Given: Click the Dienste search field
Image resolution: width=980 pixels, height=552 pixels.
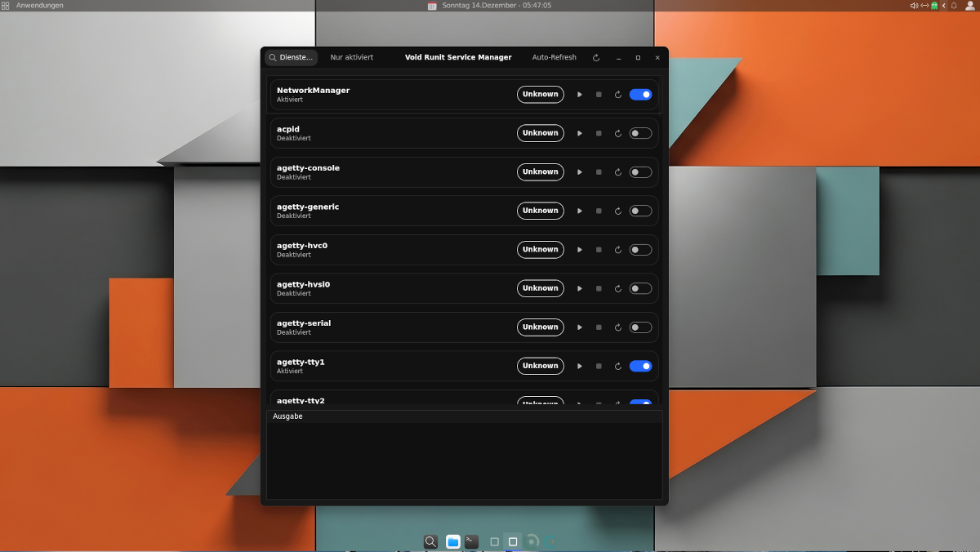Looking at the screenshot, I should coord(291,58).
